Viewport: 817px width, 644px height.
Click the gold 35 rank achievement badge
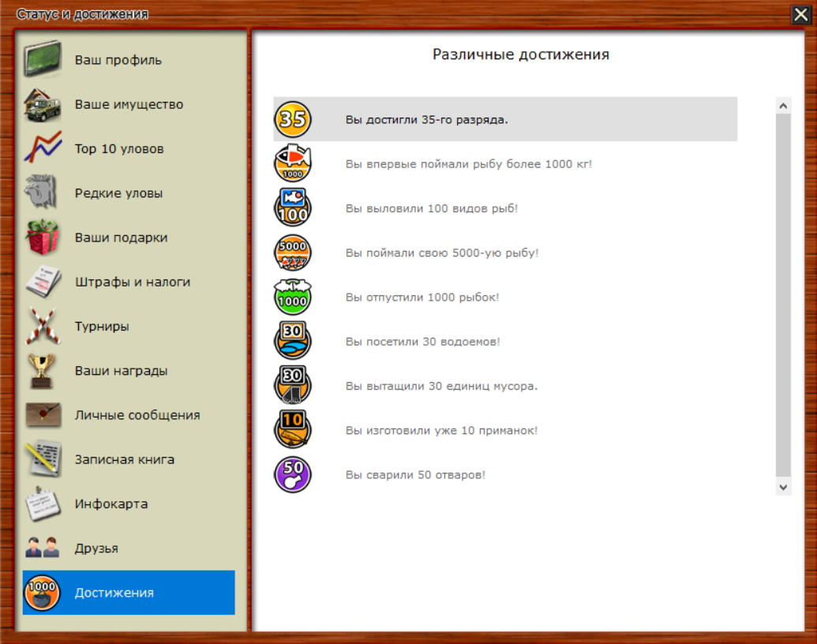293,120
